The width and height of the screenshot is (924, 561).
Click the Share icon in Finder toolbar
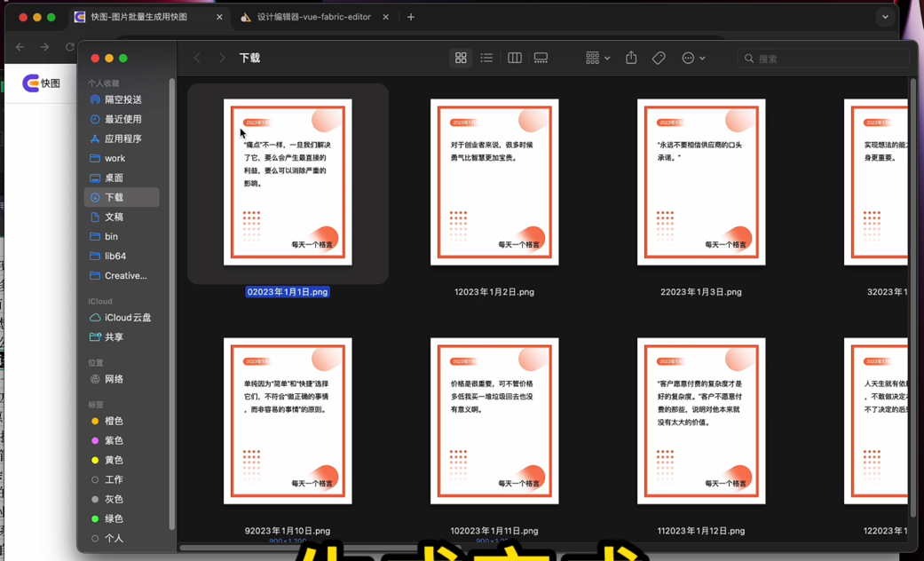(631, 59)
